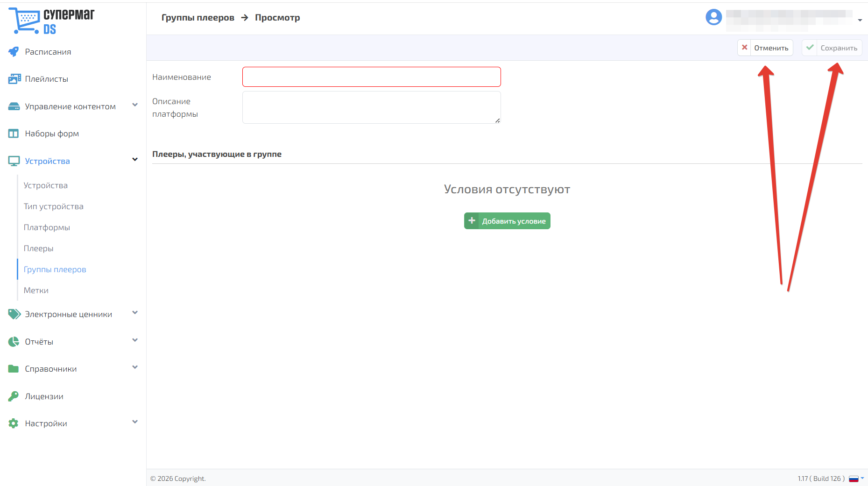Click the Супермаг DS cart logo
This screenshot has width=868, height=486.
point(52,21)
